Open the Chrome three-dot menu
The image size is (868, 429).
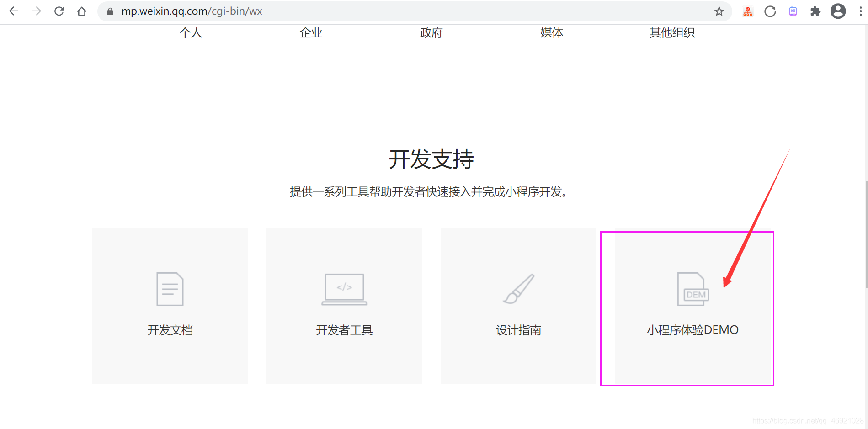(860, 11)
